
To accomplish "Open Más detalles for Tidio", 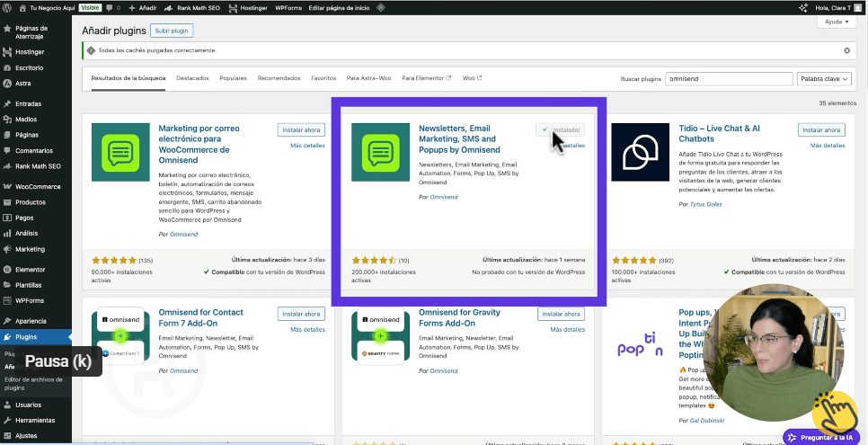I will click(x=828, y=146).
